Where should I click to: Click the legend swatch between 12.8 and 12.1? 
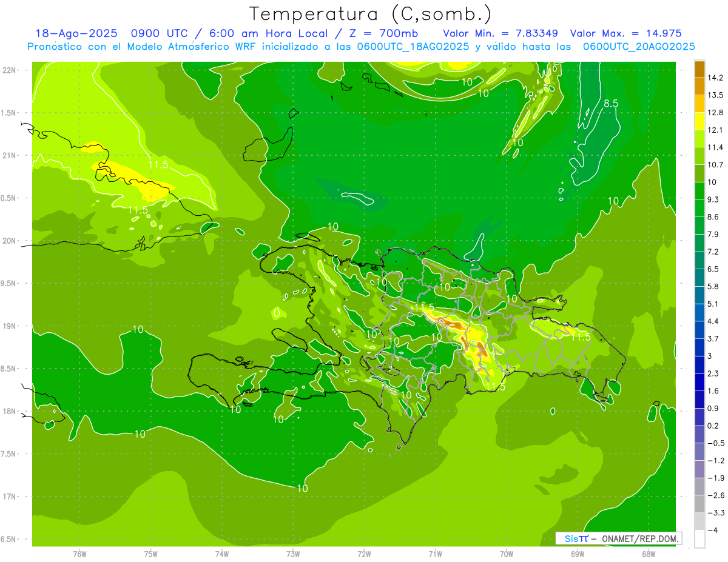click(699, 121)
